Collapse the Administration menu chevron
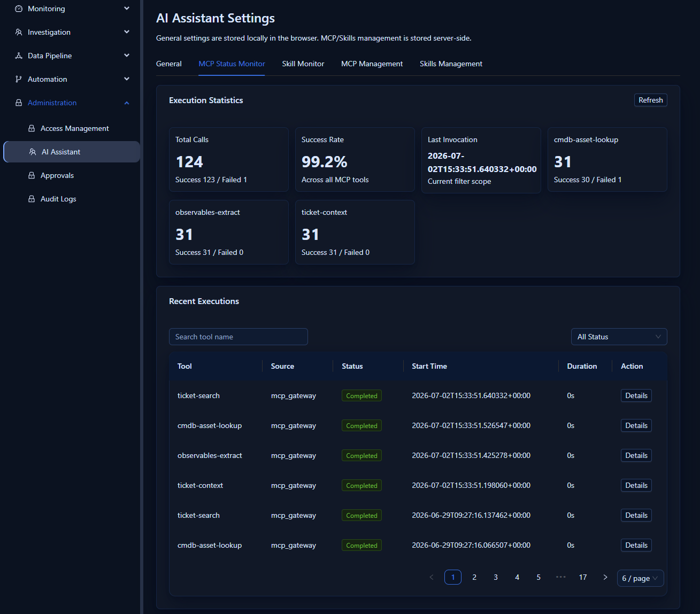700x614 pixels. point(127,103)
